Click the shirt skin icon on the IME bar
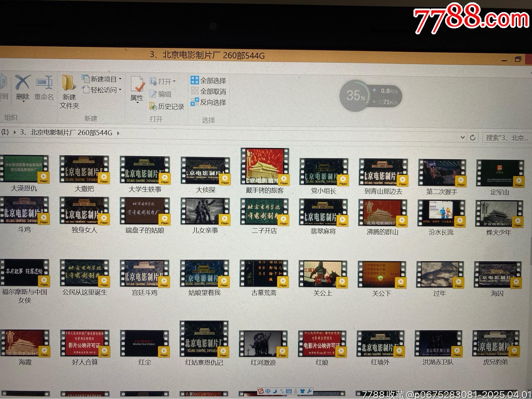Screen dimensions: 532x399 (302, 391)
